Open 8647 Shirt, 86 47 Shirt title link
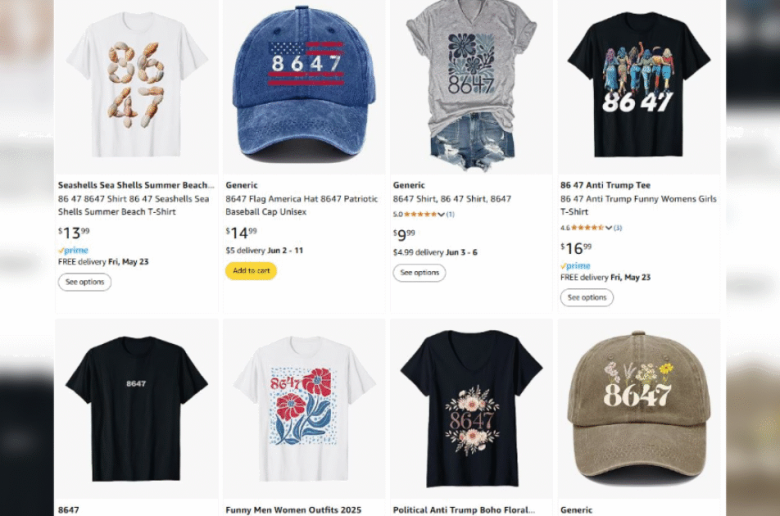This screenshot has height=516, width=780. coord(452,199)
